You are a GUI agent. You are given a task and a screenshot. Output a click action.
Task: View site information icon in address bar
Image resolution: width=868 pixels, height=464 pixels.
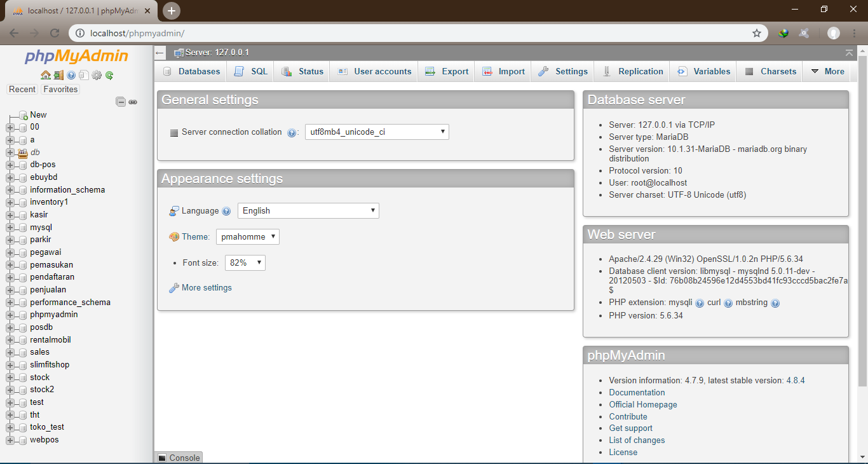(x=79, y=33)
